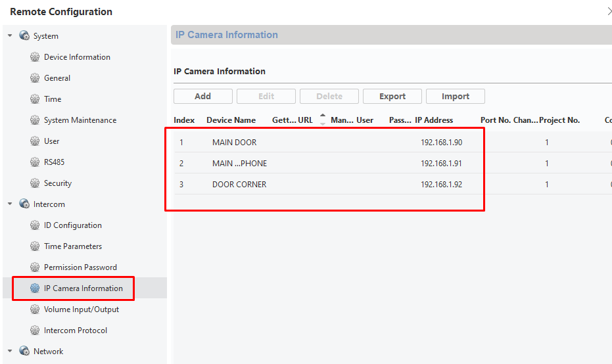
Task: Click the Index column header
Action: tap(184, 120)
